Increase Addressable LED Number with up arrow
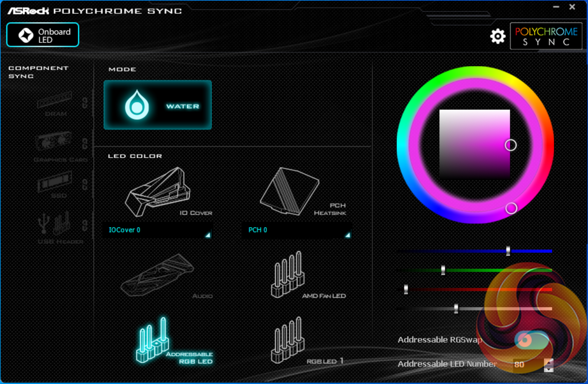The height and width of the screenshot is (384, 588). tap(548, 362)
